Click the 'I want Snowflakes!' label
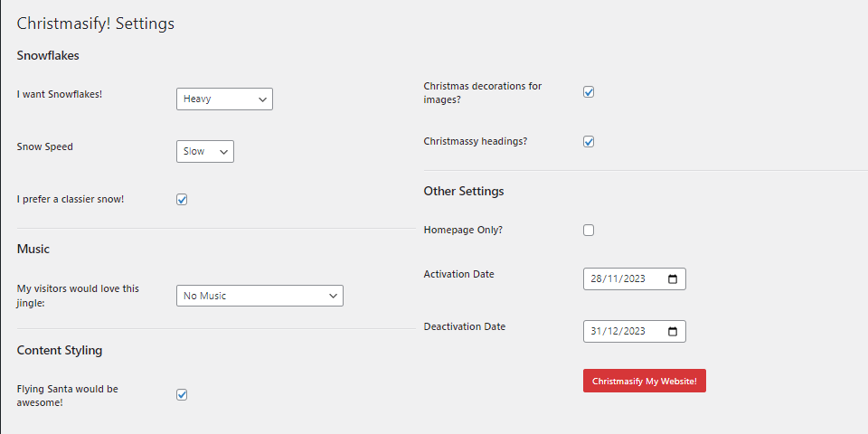Image resolution: width=868 pixels, height=434 pixels. pyautogui.click(x=60, y=94)
